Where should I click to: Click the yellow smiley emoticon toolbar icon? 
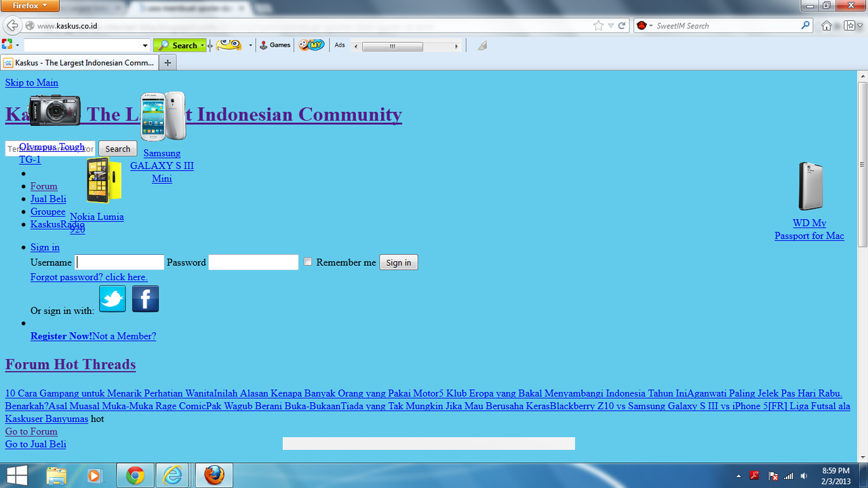click(x=229, y=45)
